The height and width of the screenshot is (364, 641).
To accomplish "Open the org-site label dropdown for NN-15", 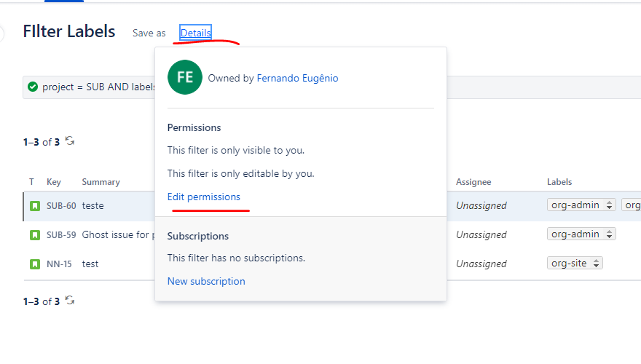I will 575,263.
